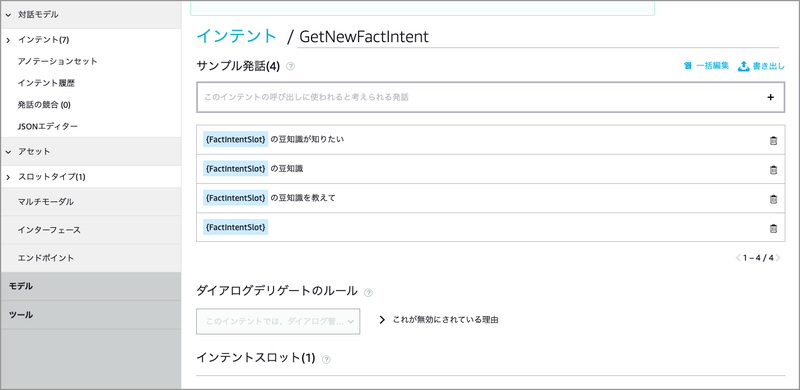This screenshot has height=390, width=800.
Task: Expand the インテント(7) tree item
Action: click(x=8, y=40)
